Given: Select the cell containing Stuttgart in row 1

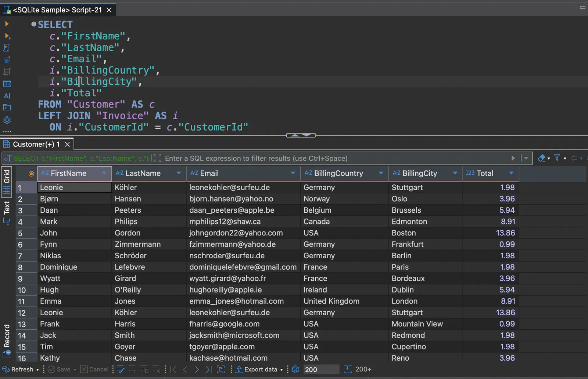Looking at the screenshot, I should pyautogui.click(x=426, y=187).
